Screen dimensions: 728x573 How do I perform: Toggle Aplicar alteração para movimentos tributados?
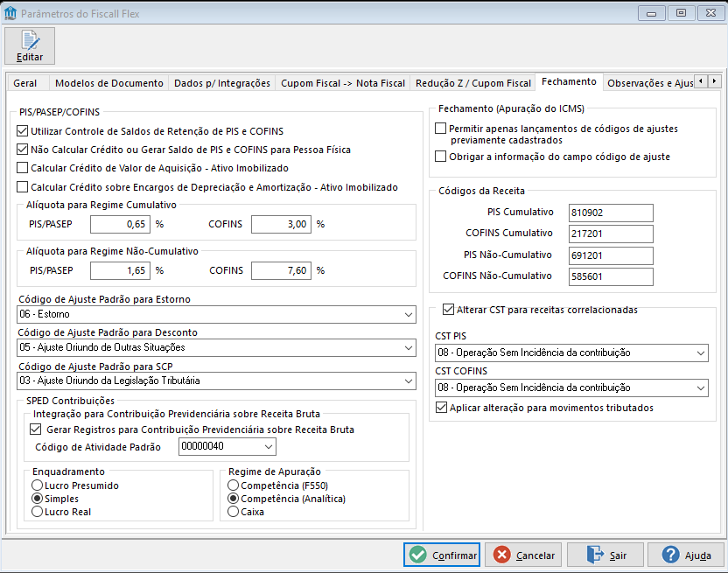(x=441, y=408)
